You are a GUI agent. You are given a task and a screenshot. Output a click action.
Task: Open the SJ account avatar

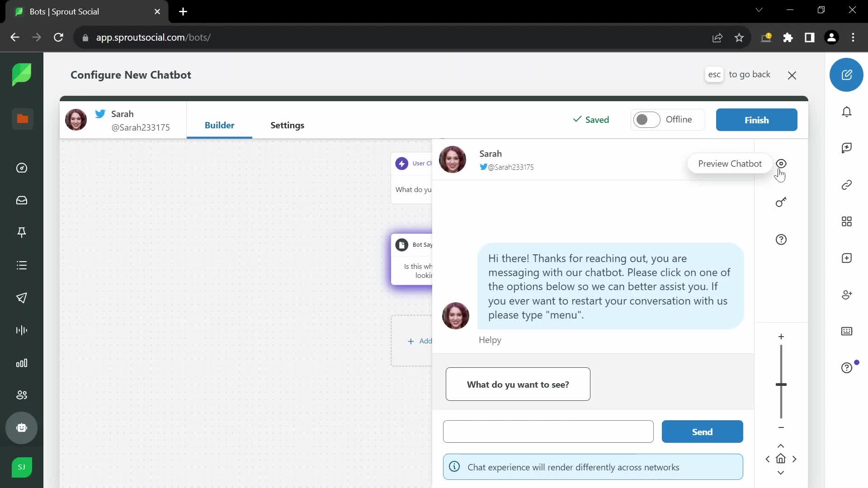point(22,467)
